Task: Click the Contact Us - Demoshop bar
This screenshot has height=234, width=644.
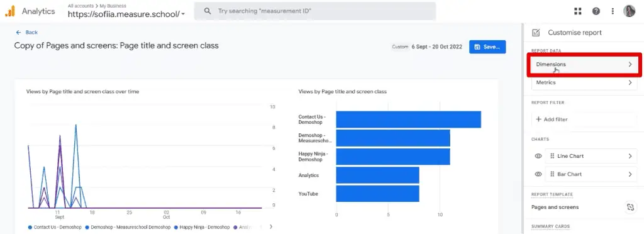Action: coord(408,120)
